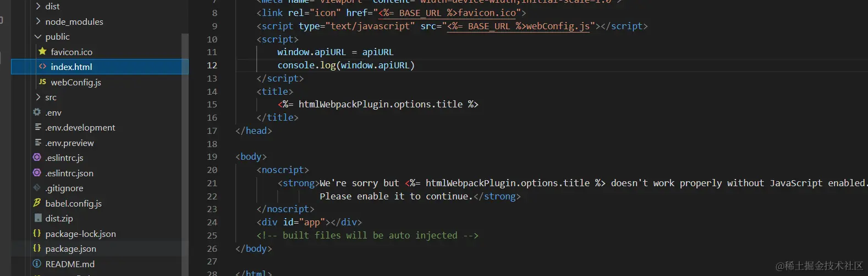Select the src folder name
868x276 pixels.
pos(51,97)
